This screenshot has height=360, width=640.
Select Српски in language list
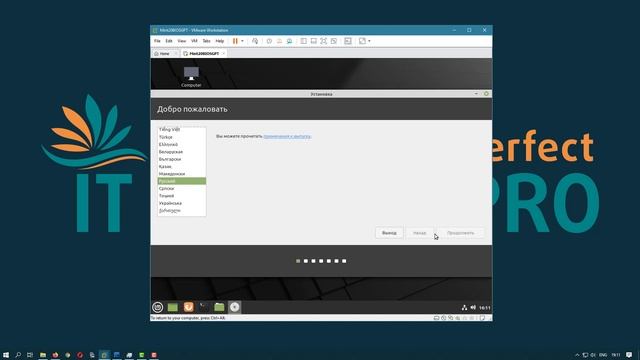point(182,189)
